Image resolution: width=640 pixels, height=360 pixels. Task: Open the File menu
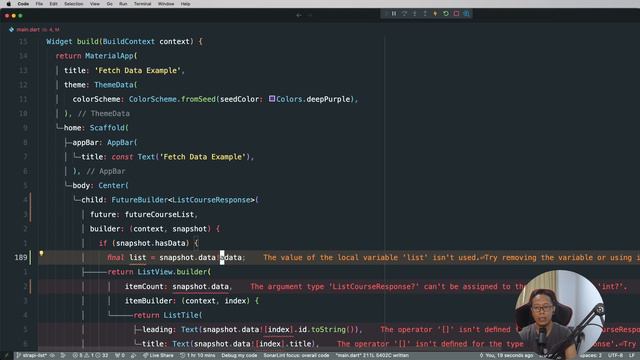[39, 4]
